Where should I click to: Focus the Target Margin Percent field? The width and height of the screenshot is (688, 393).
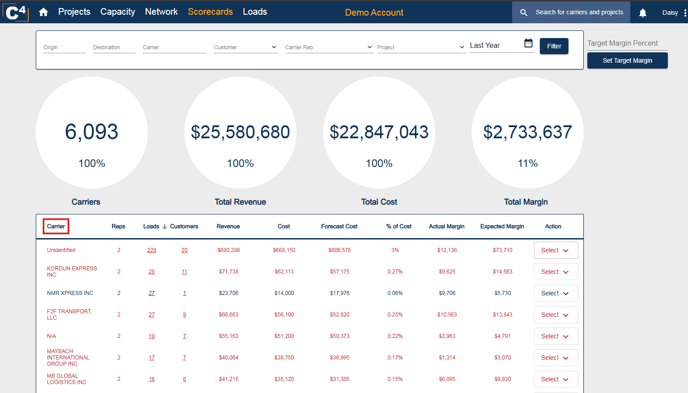[x=627, y=43]
